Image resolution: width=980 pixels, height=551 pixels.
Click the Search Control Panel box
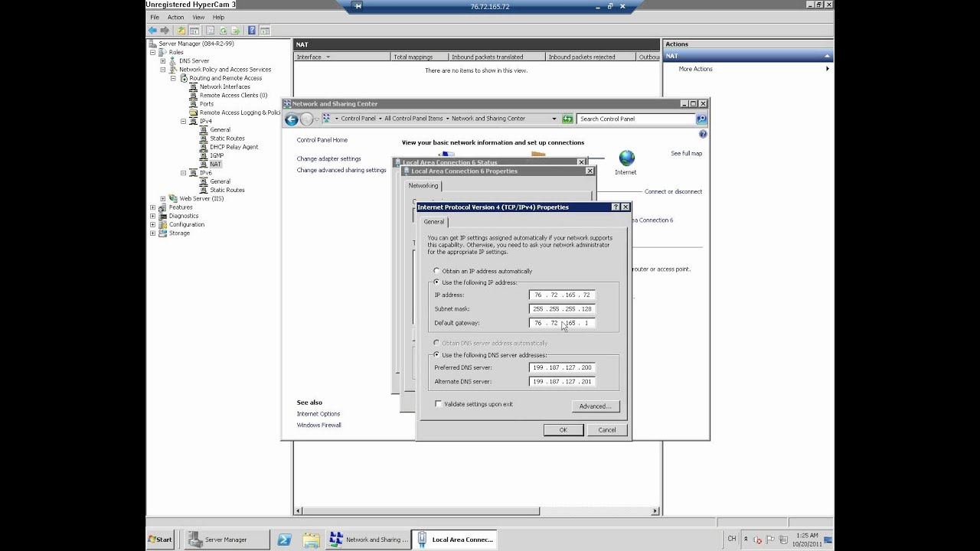637,119
